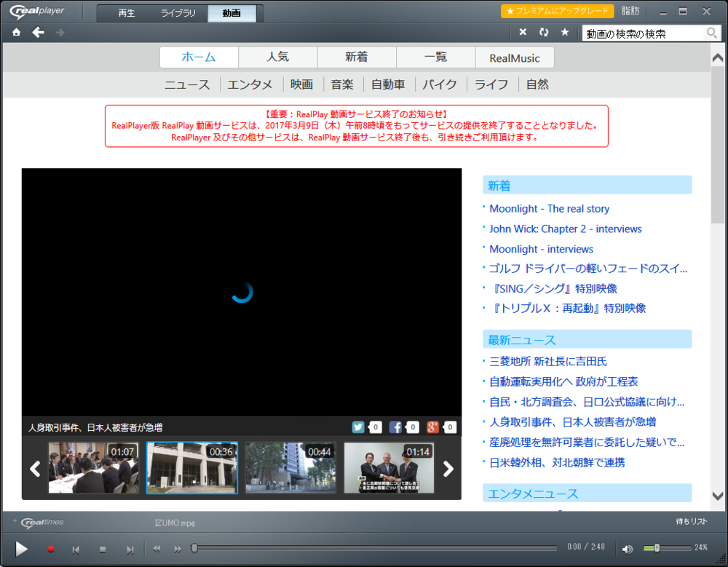The height and width of the screenshot is (567, 728).
Task: Mute the audio via speaker icon
Action: click(628, 550)
